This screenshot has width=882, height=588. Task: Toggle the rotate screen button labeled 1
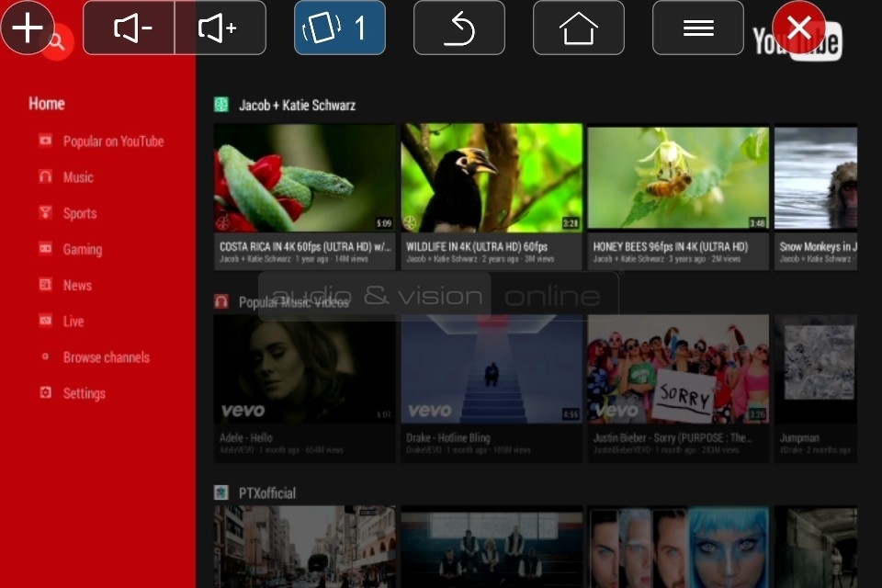click(x=340, y=28)
